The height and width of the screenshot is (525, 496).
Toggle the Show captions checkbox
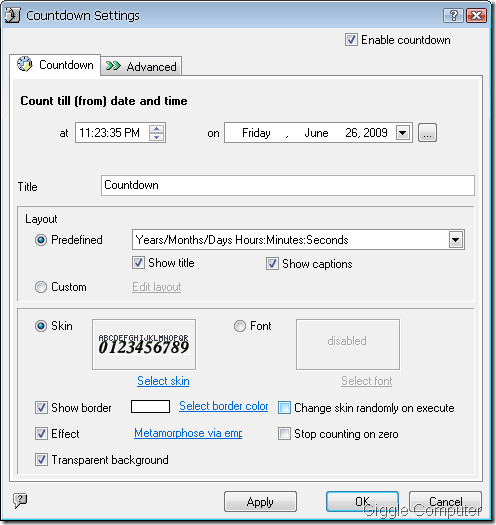(x=272, y=264)
